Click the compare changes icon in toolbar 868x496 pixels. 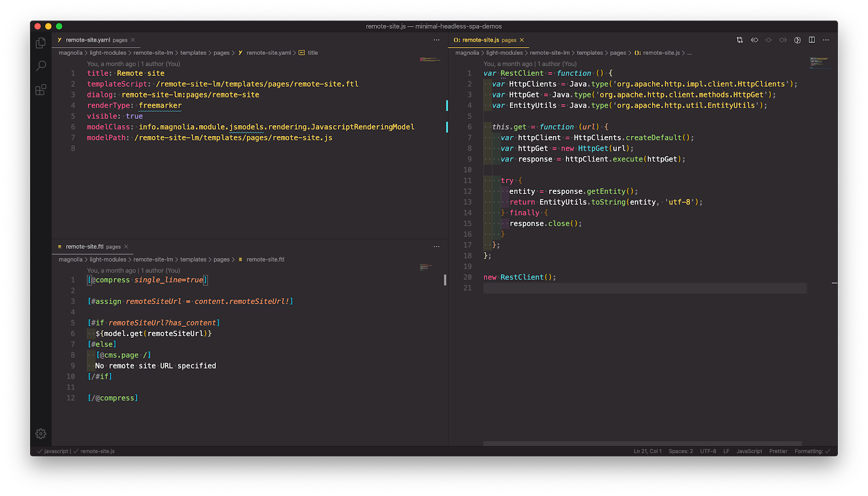click(740, 40)
